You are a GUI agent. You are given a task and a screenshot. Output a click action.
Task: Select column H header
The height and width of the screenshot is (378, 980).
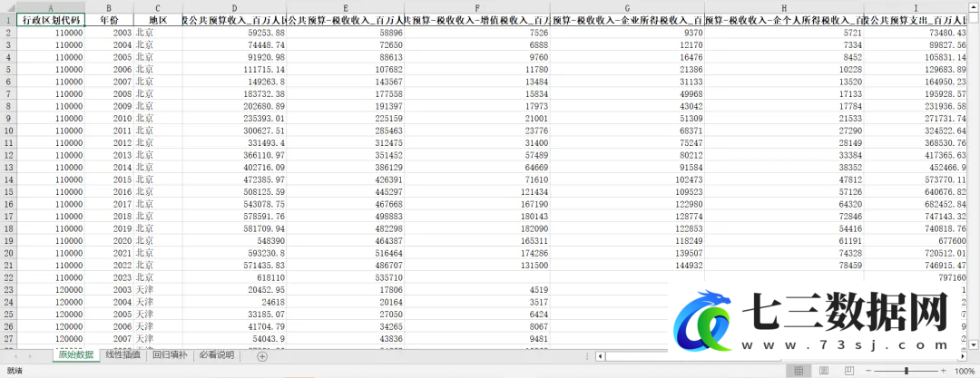pyautogui.click(x=784, y=7)
